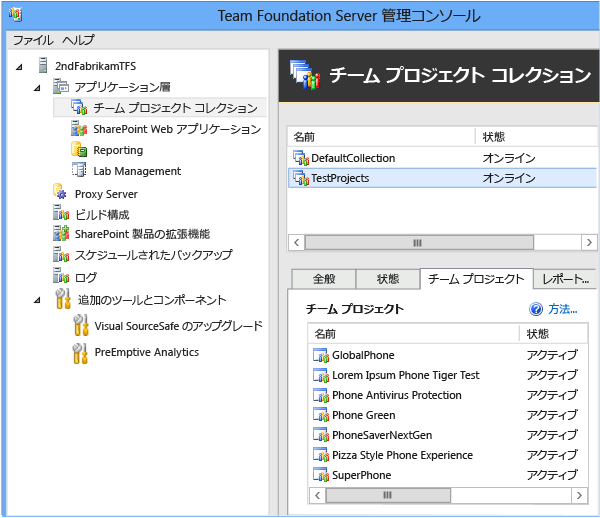This screenshot has height=518, width=600.
Task: Click the GlobalPhone project name
Action: coord(363,355)
